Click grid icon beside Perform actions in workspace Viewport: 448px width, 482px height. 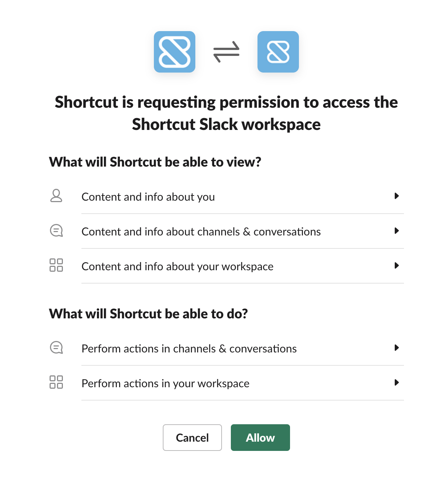click(x=56, y=382)
